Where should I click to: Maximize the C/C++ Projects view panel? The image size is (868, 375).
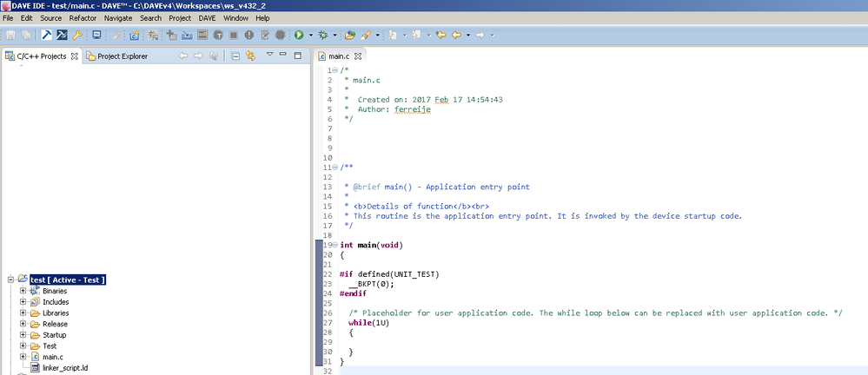point(298,56)
